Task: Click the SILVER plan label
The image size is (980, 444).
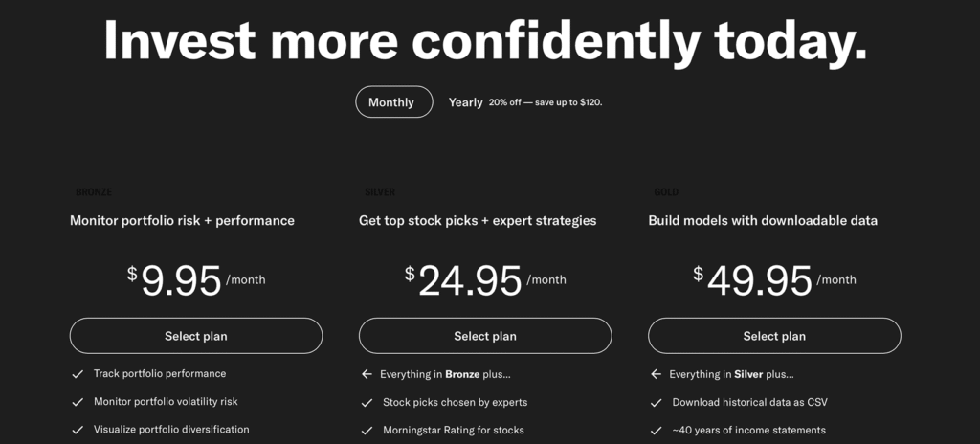Action: pos(380,192)
